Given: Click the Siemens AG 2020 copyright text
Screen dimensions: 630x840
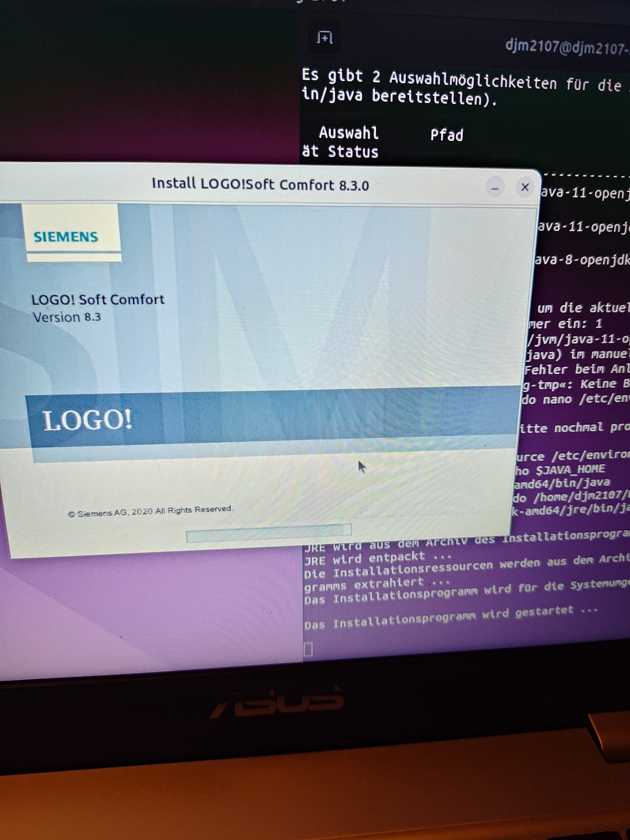Looking at the screenshot, I should point(150,511).
